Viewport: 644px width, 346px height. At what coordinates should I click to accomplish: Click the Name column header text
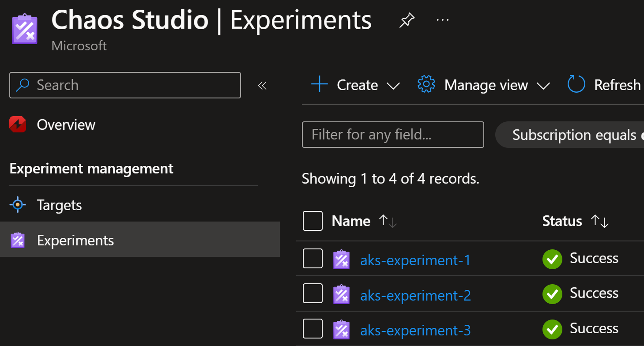click(x=351, y=221)
